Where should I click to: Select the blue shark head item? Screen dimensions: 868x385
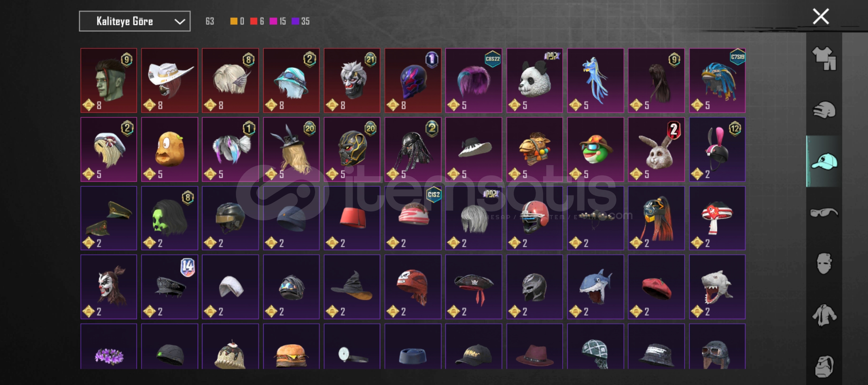[x=595, y=287]
